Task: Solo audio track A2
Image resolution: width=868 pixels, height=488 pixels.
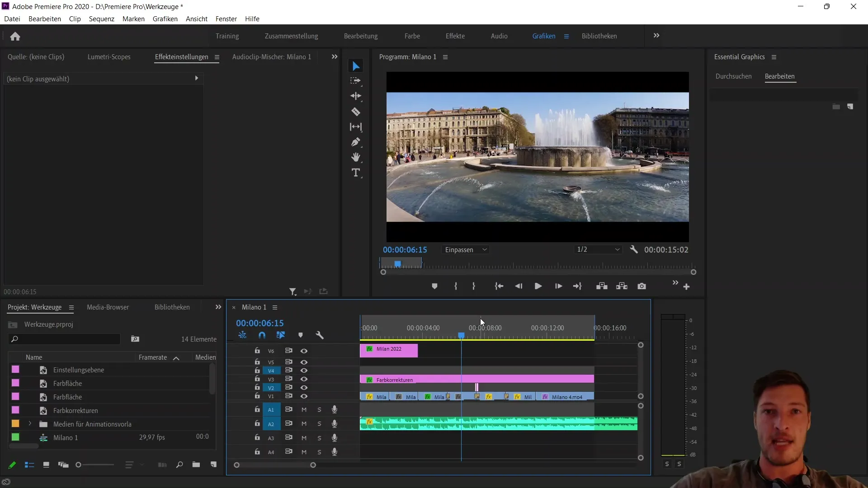Action: point(319,424)
